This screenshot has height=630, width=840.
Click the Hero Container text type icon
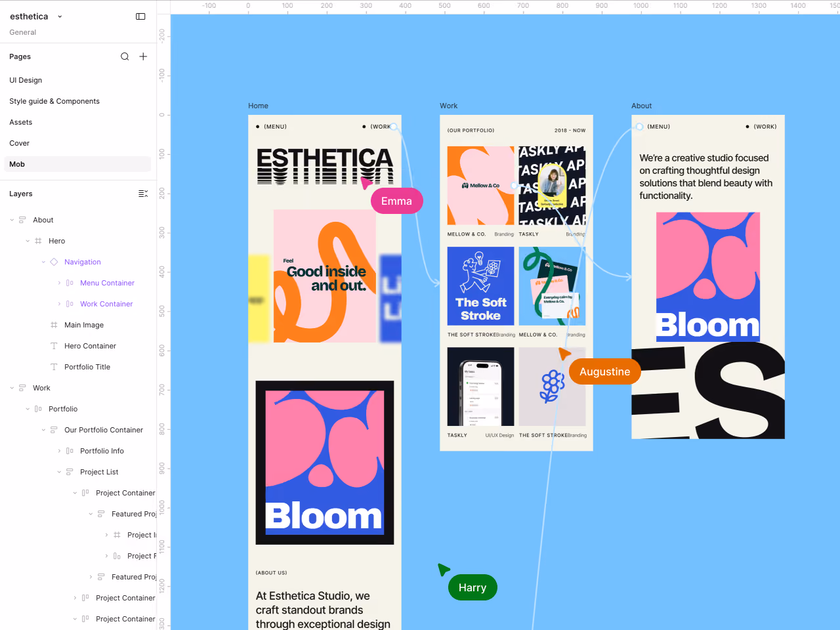coord(54,346)
